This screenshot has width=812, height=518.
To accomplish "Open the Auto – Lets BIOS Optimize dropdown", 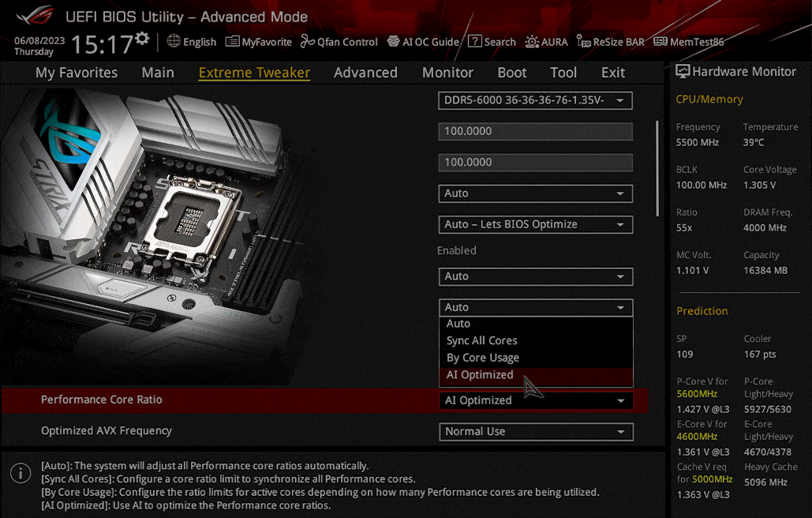I will click(x=536, y=224).
